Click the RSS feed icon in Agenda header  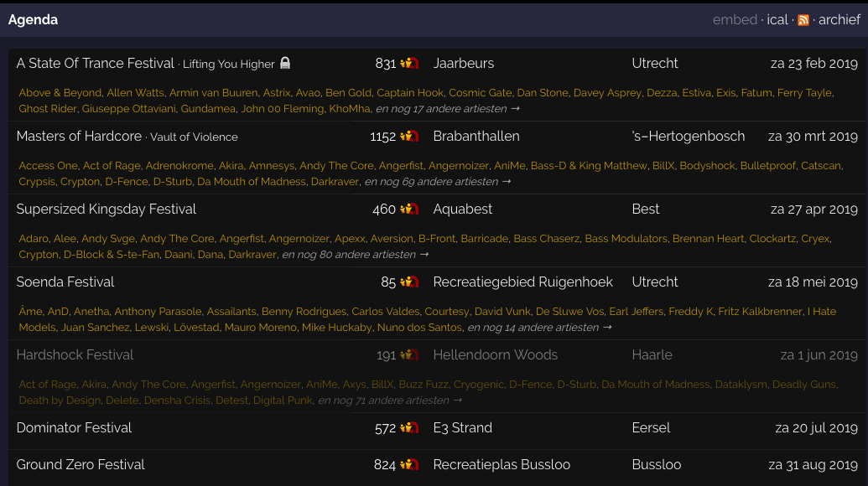tap(803, 20)
